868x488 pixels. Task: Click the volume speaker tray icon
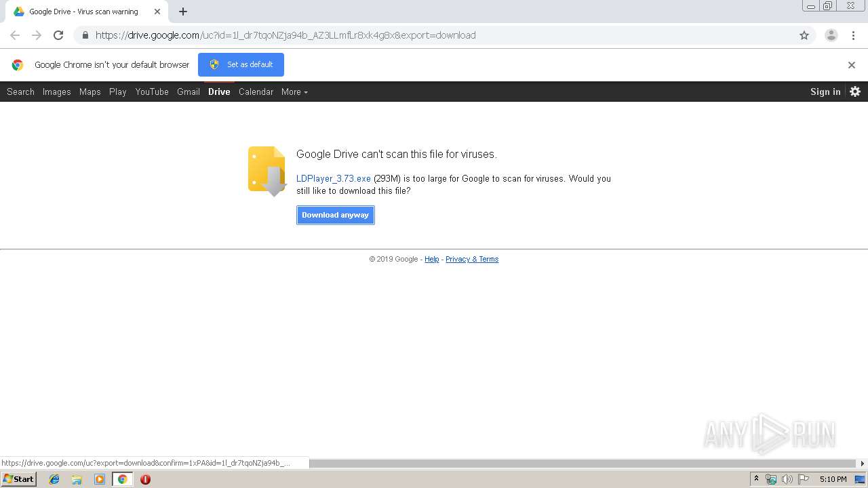click(787, 479)
